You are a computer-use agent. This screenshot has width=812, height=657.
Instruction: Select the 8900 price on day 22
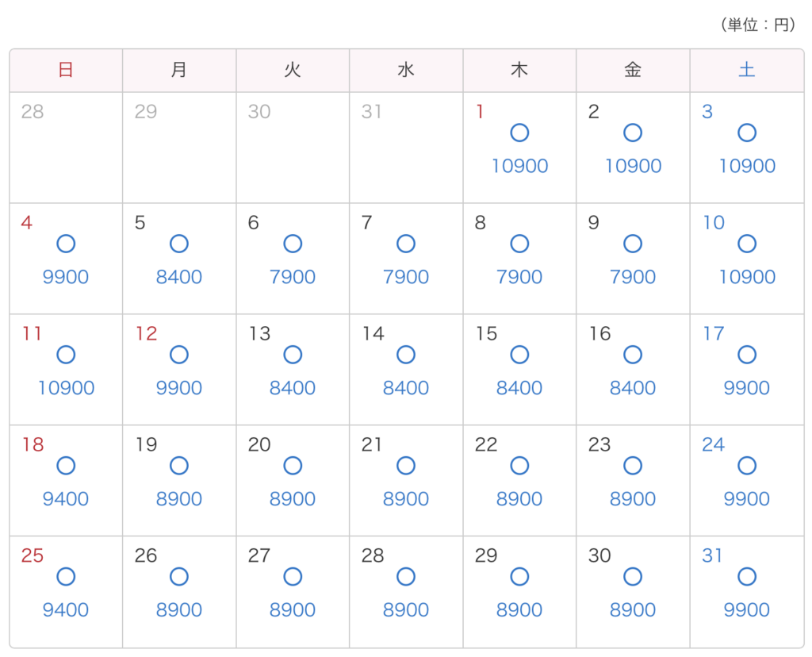pyautogui.click(x=519, y=499)
